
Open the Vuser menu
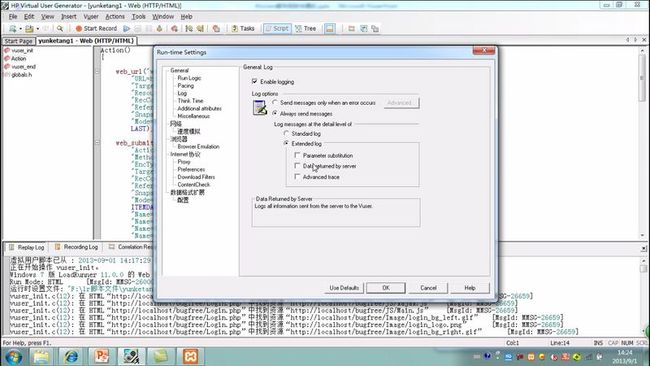tap(91, 17)
